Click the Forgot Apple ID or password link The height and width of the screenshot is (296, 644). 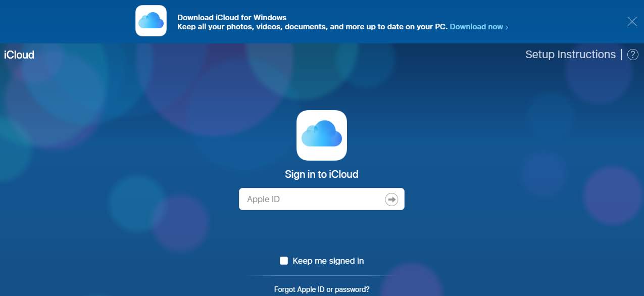click(322, 289)
